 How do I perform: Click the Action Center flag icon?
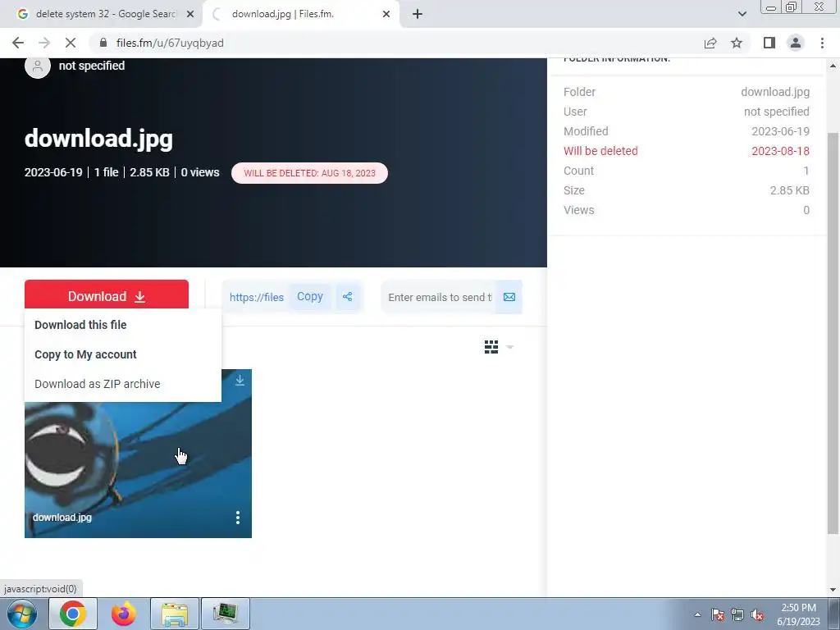[718, 614]
